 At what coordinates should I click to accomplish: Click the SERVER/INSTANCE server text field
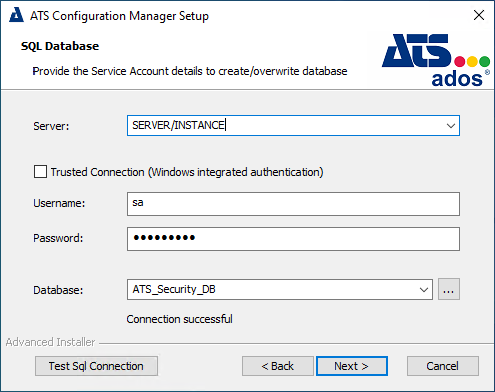293,125
